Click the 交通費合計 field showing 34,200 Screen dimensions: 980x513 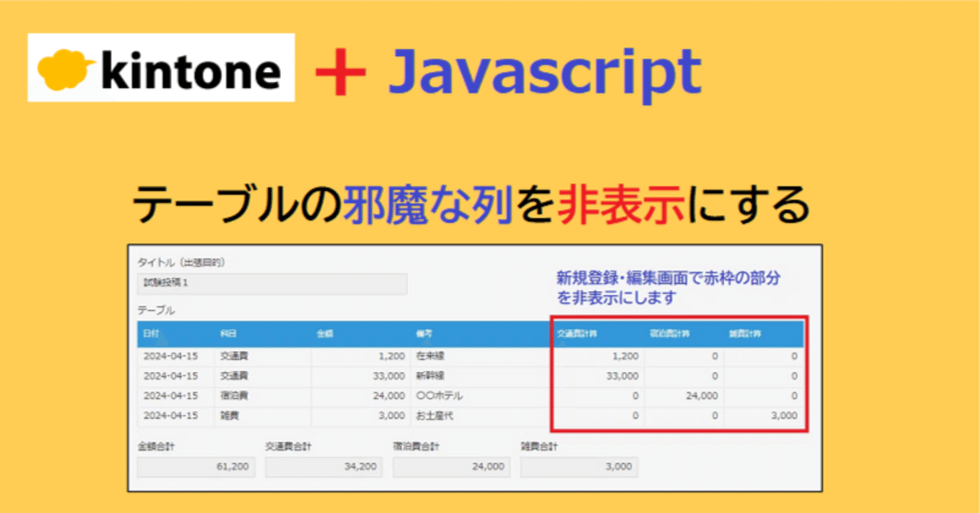[x=324, y=467]
